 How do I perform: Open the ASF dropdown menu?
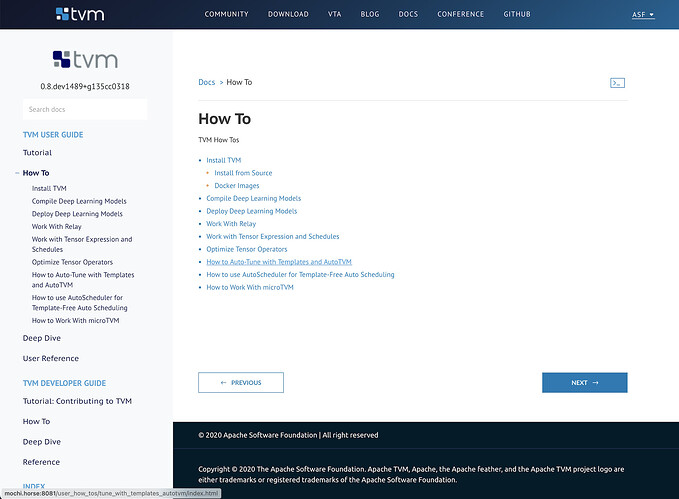coord(643,15)
